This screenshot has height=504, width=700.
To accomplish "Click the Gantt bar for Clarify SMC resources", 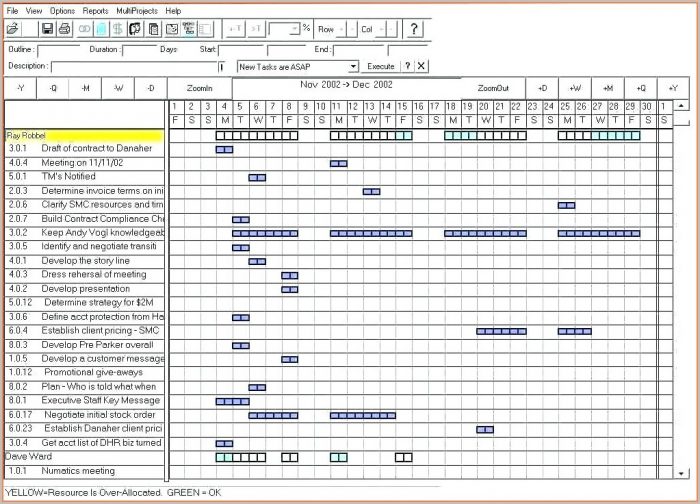I will coord(567,205).
